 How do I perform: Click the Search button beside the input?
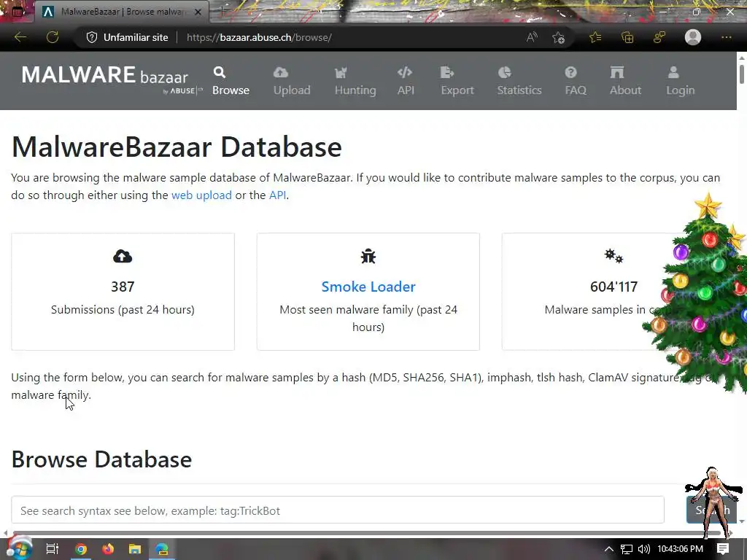(712, 510)
